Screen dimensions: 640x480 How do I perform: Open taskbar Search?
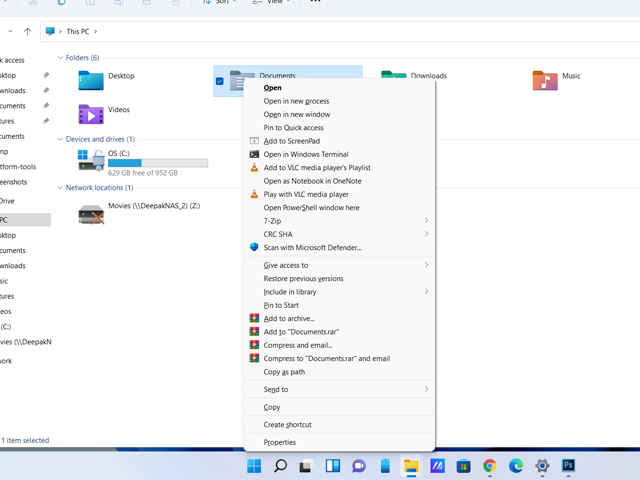[280, 466]
